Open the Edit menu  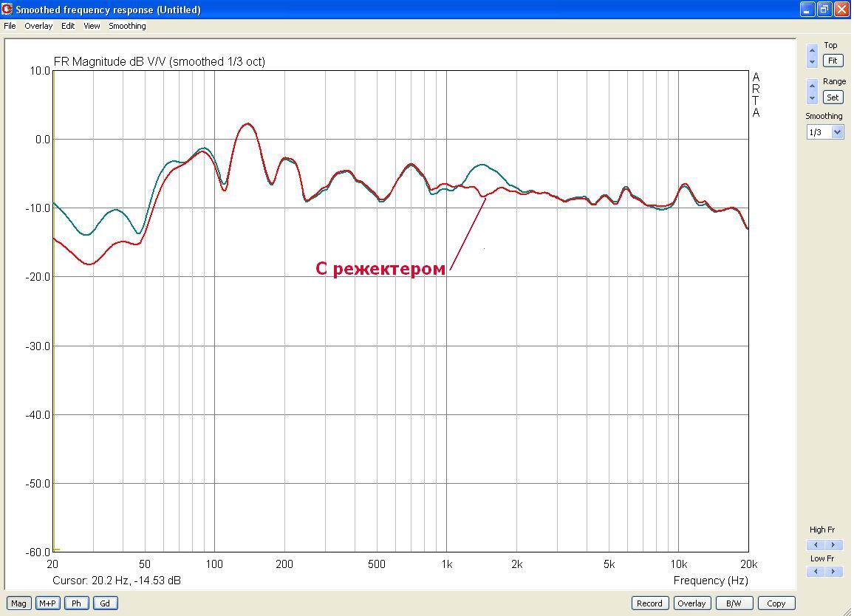67,26
